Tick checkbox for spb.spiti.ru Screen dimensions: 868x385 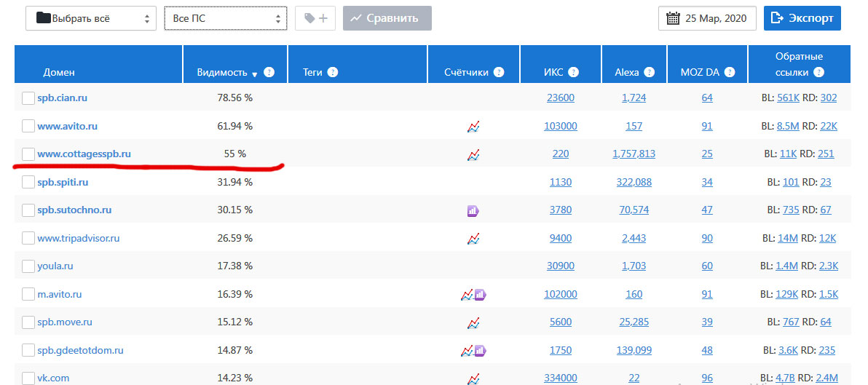coord(28,182)
